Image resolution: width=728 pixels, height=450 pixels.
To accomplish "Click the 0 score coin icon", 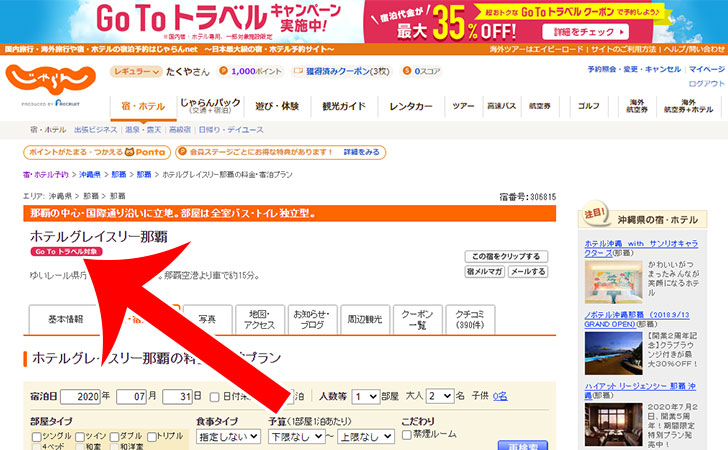I will 407,71.
